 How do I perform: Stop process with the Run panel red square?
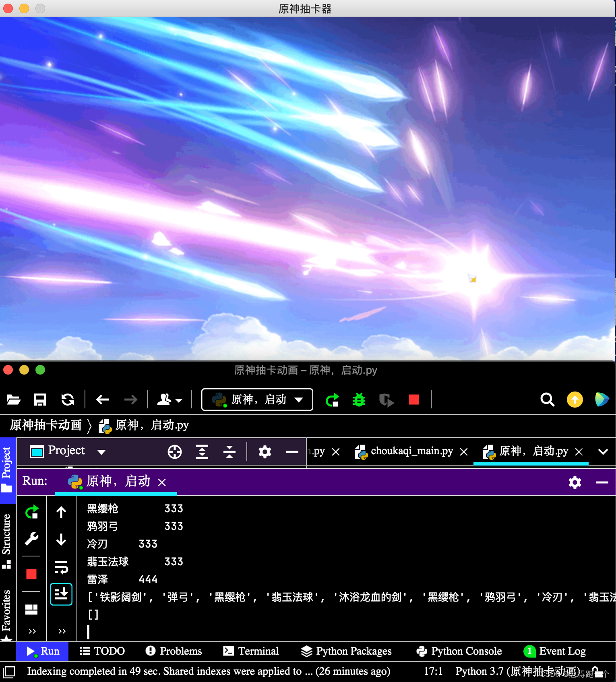point(31,574)
